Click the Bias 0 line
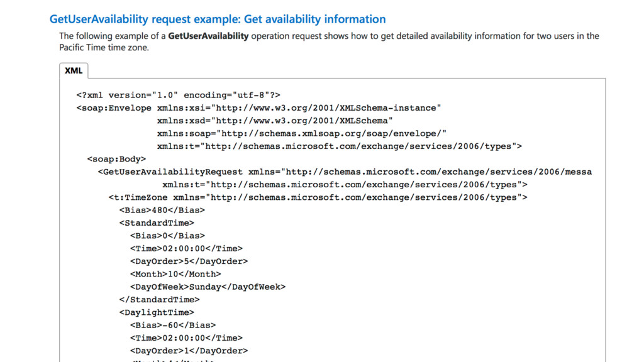644x362 pixels. [167, 236]
